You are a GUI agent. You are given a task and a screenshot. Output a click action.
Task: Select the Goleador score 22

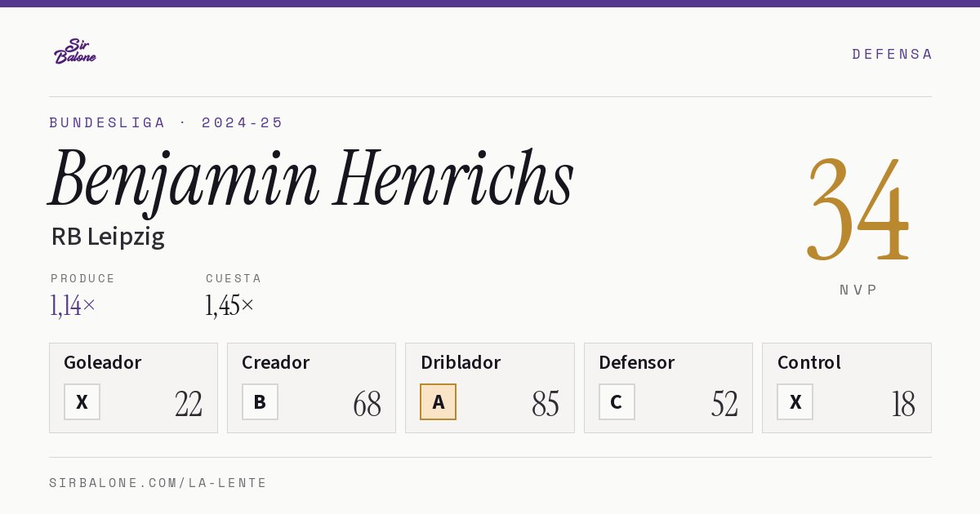coord(189,404)
